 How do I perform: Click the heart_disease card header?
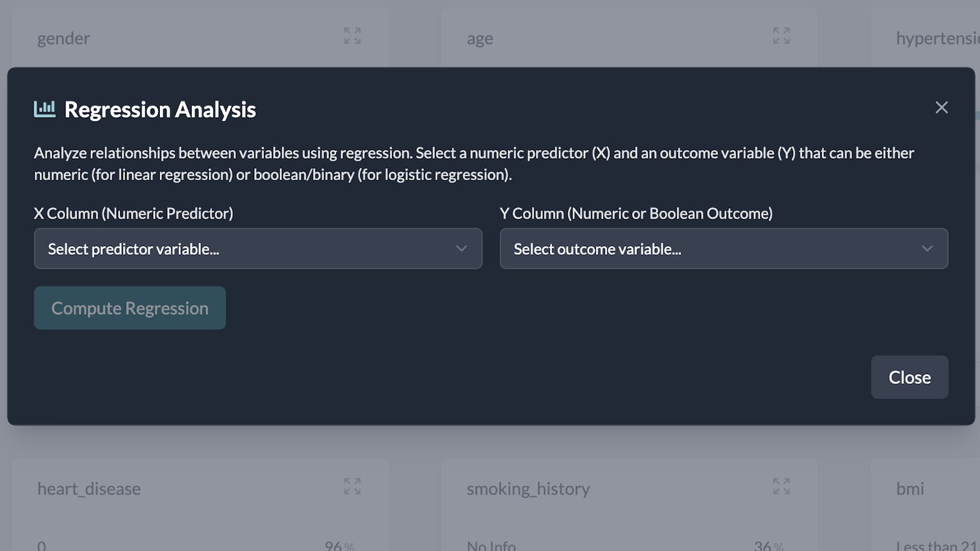click(88, 489)
